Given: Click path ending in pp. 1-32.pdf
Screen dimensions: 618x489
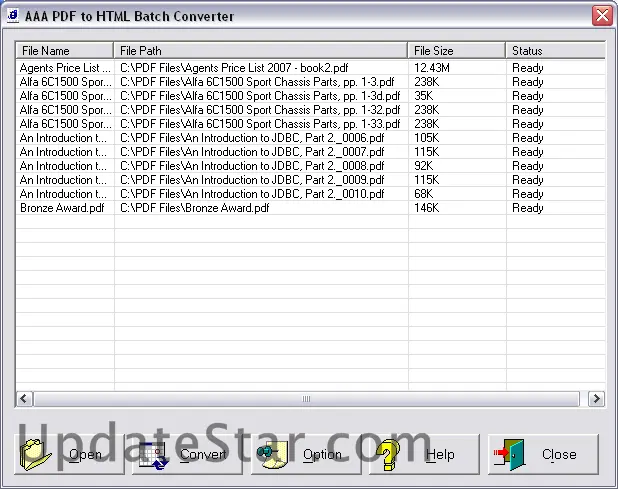Looking at the screenshot, I should (260, 110).
